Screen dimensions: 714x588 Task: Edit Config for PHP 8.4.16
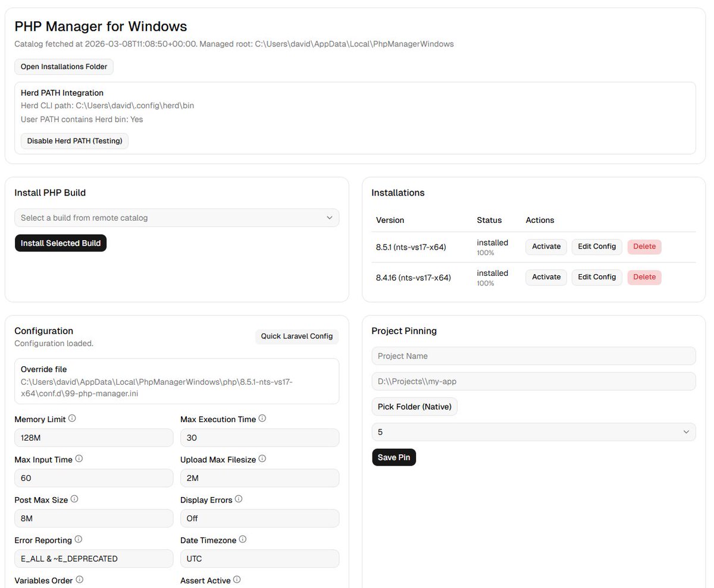[x=597, y=277]
